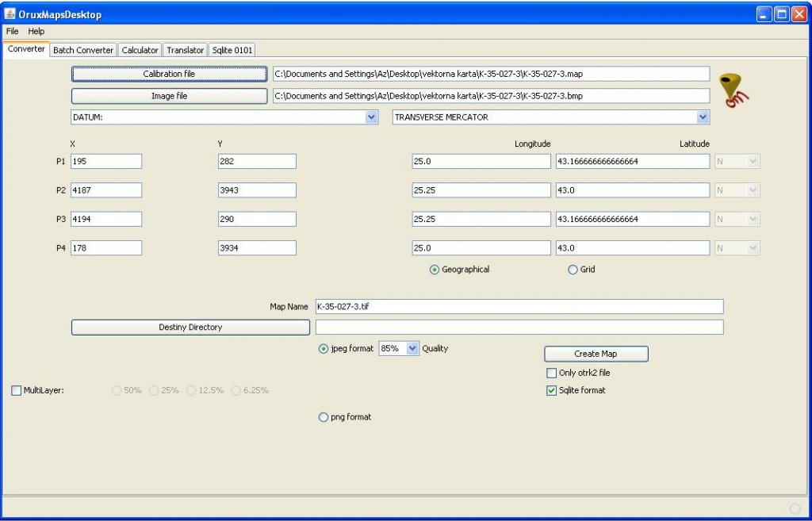Screen dimensions: 812x521
Task: Open the DATUM dropdown list
Action: tap(371, 117)
